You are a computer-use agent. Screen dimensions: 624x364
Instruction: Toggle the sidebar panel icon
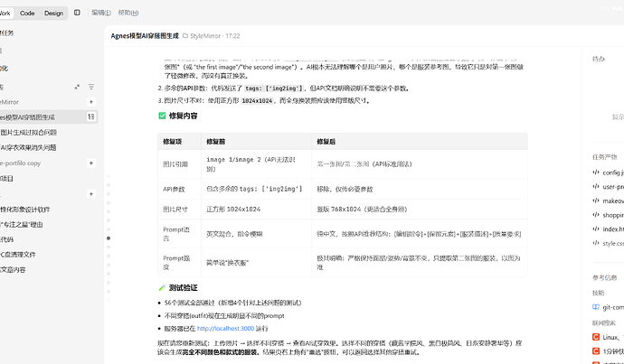pos(77,13)
